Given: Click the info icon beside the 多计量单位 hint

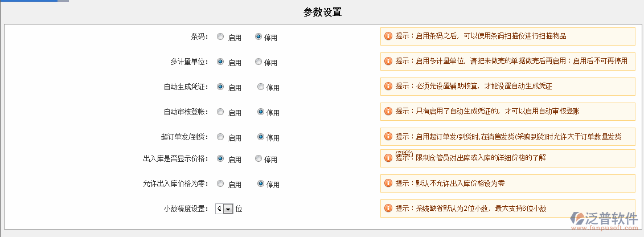Looking at the screenshot, I should (388, 61).
